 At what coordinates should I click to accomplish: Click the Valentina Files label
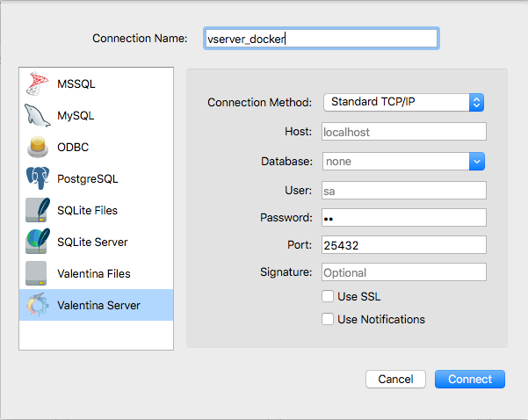tap(94, 274)
